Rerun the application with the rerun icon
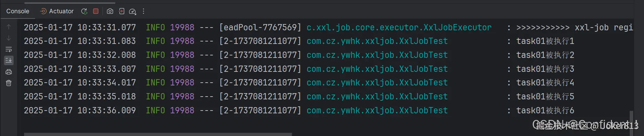Screen dimensions: 644x136 tap(84, 11)
